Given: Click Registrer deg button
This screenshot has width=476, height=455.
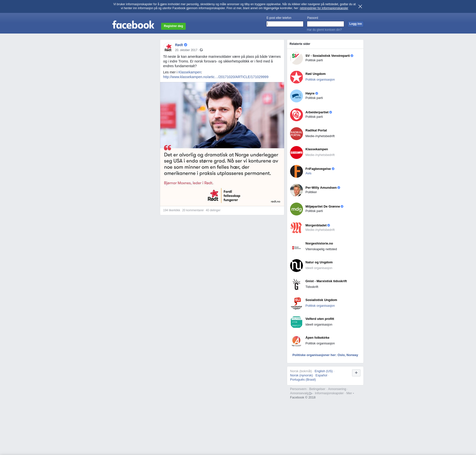Looking at the screenshot, I should coord(173,26).
